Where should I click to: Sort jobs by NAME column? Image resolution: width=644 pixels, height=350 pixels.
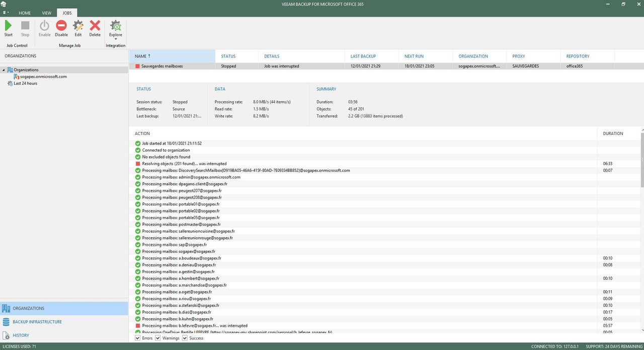click(x=172, y=56)
